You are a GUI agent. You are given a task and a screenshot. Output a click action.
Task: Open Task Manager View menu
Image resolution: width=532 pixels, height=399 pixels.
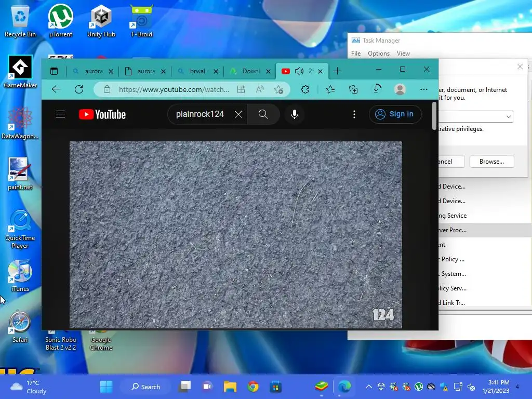pyautogui.click(x=403, y=54)
